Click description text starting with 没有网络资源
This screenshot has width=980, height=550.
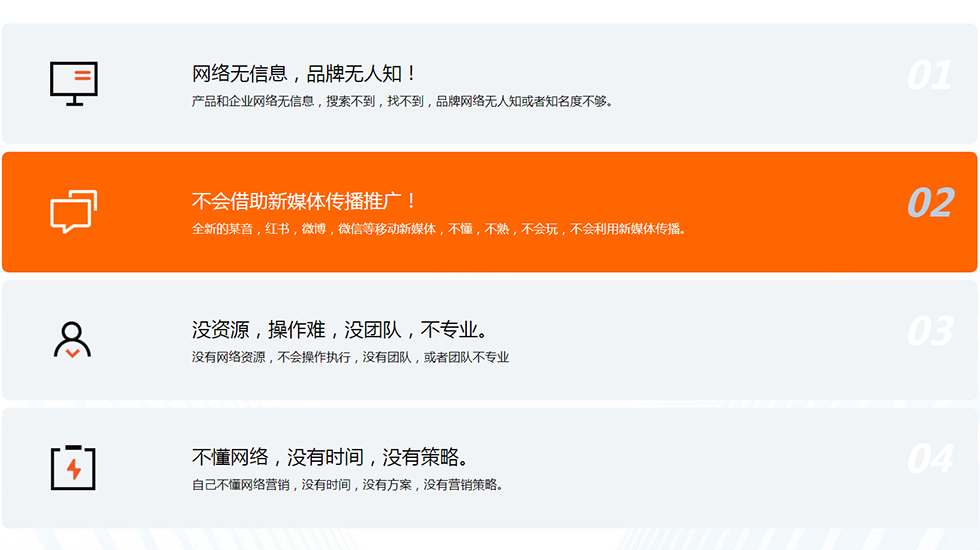(x=350, y=357)
